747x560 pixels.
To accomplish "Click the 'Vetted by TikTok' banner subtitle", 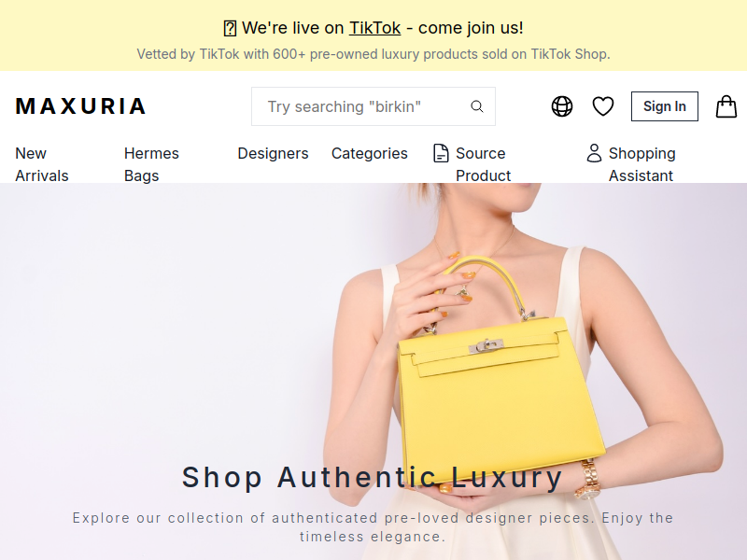I will [373, 54].
